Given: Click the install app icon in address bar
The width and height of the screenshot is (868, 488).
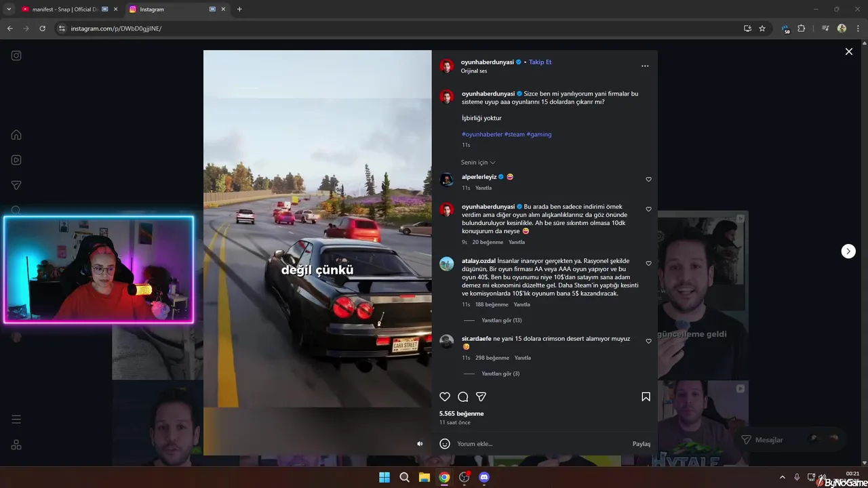Looking at the screenshot, I should tap(747, 28).
